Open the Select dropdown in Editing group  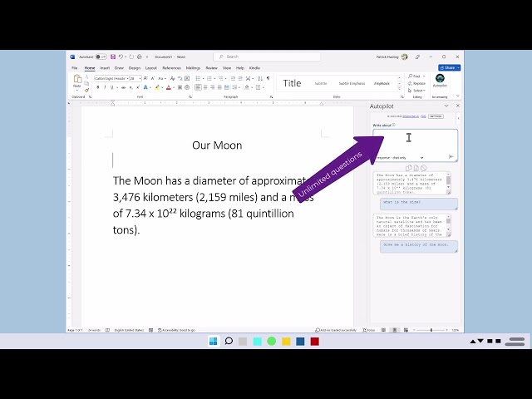416,91
